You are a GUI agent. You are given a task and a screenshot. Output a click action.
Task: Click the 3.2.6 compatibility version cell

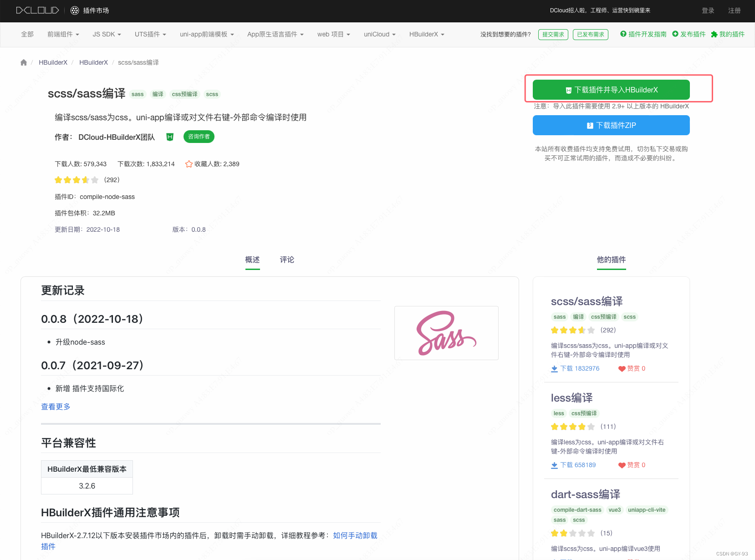click(87, 486)
